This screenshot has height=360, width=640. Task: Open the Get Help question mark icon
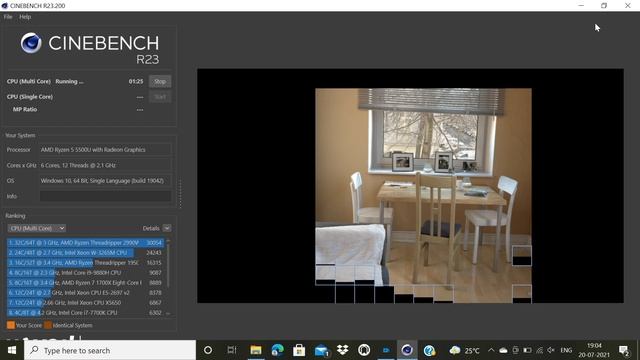[429, 350]
